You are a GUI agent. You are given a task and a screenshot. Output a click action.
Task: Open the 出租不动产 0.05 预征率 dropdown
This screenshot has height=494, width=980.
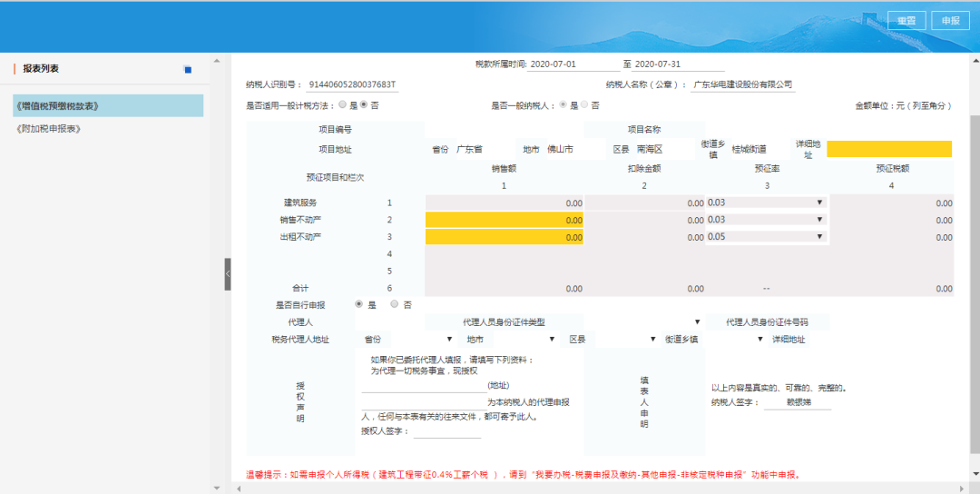pyautogui.click(x=766, y=237)
